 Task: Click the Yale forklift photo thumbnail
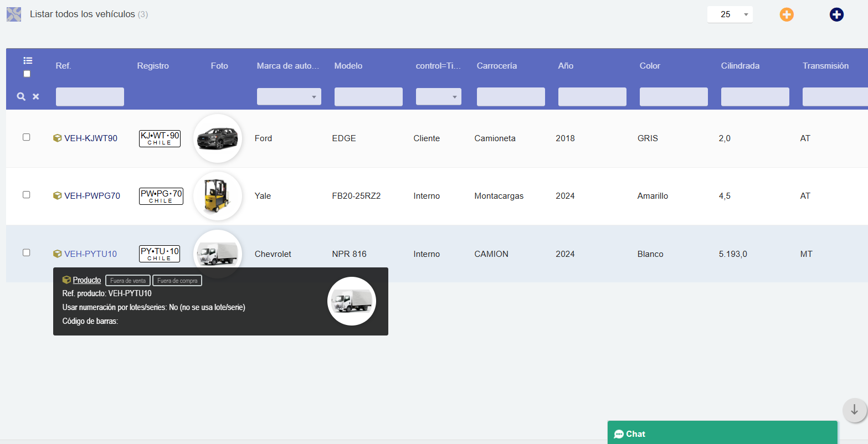[218, 195]
